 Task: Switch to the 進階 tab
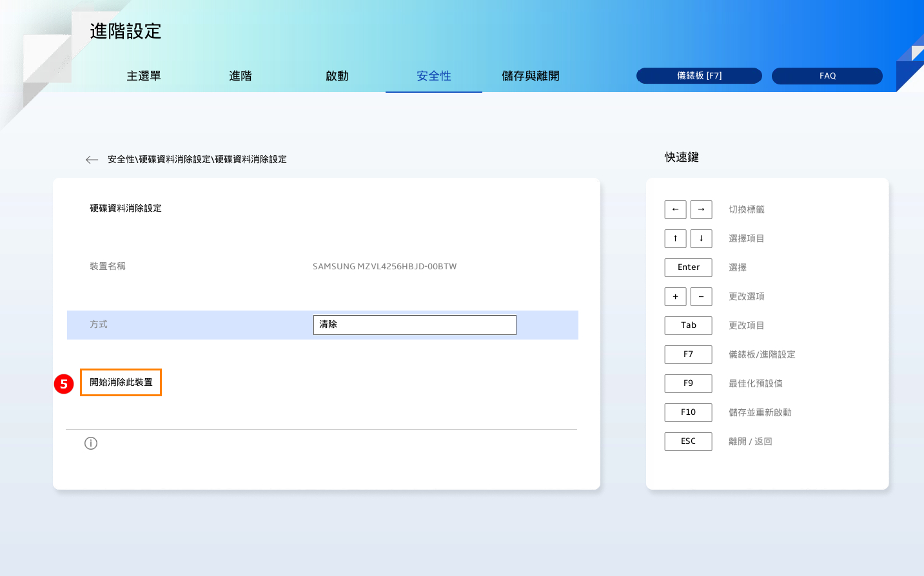[x=241, y=76]
